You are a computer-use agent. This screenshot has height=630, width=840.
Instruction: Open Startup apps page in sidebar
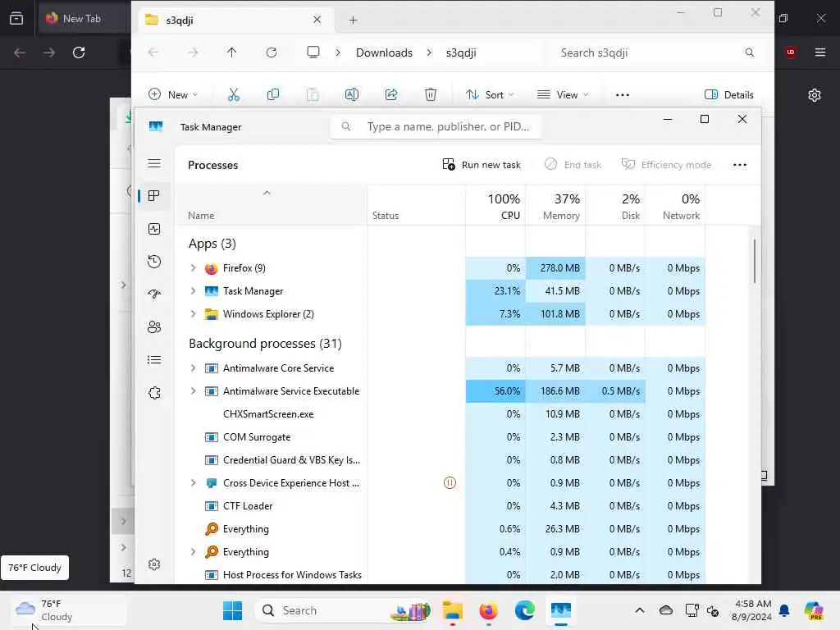pos(154,294)
